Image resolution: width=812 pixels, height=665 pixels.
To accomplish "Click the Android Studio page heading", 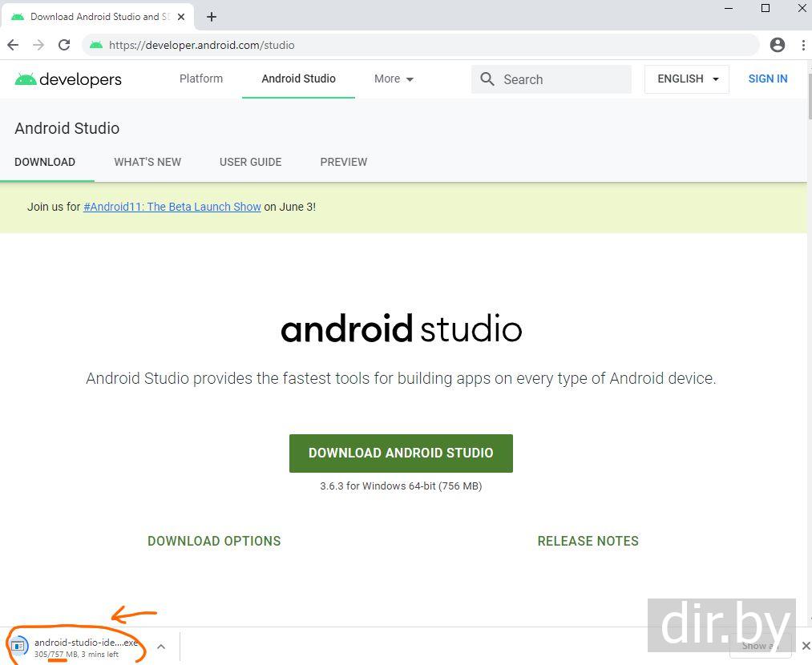I will point(67,128).
